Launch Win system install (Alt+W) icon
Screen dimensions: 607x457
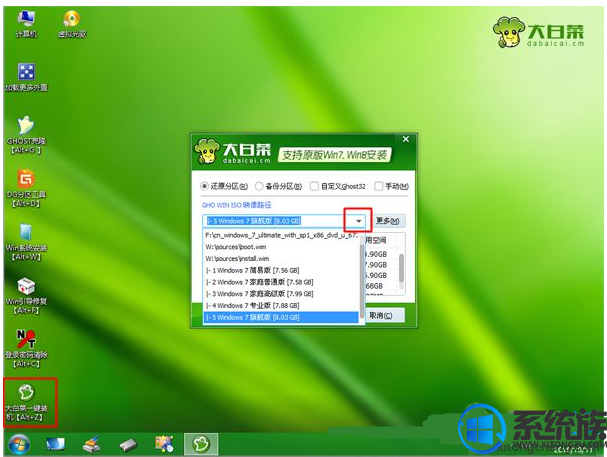26,241
